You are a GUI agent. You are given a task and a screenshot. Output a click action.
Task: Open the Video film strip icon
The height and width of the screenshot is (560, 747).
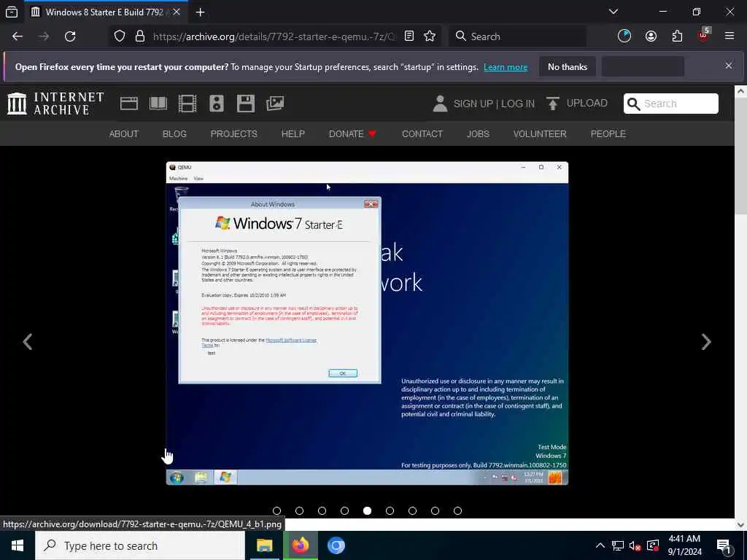187,104
